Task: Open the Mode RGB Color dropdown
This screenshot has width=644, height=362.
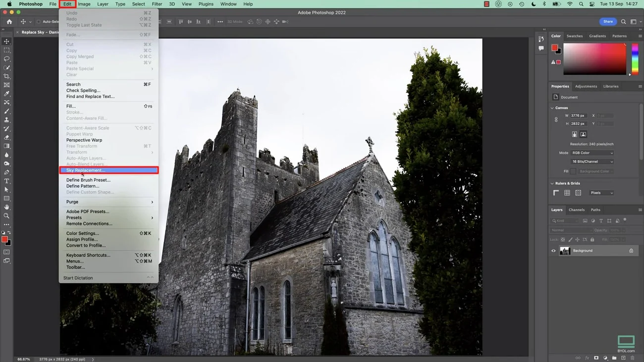Action: click(592, 153)
